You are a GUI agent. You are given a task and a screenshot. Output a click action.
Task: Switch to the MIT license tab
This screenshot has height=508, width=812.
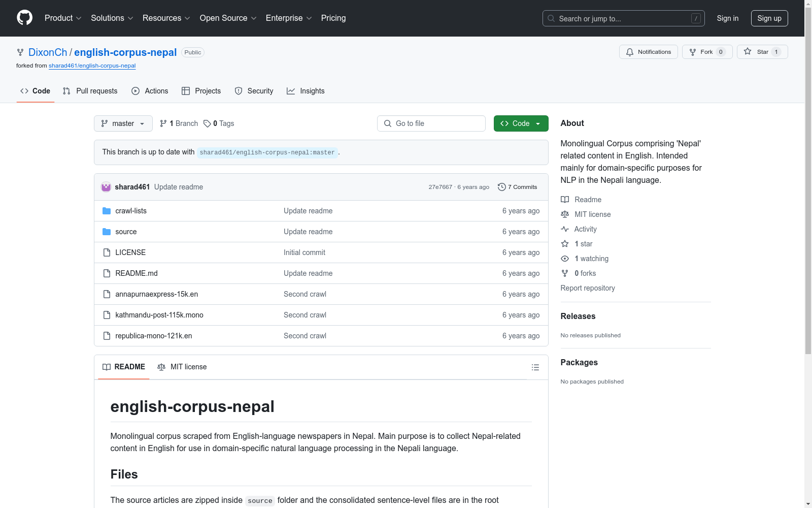pos(182,367)
